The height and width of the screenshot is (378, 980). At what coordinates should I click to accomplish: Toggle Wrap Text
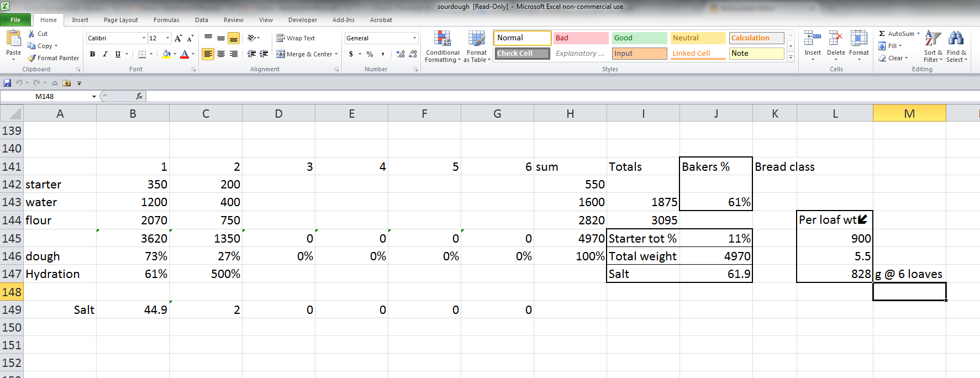click(296, 38)
